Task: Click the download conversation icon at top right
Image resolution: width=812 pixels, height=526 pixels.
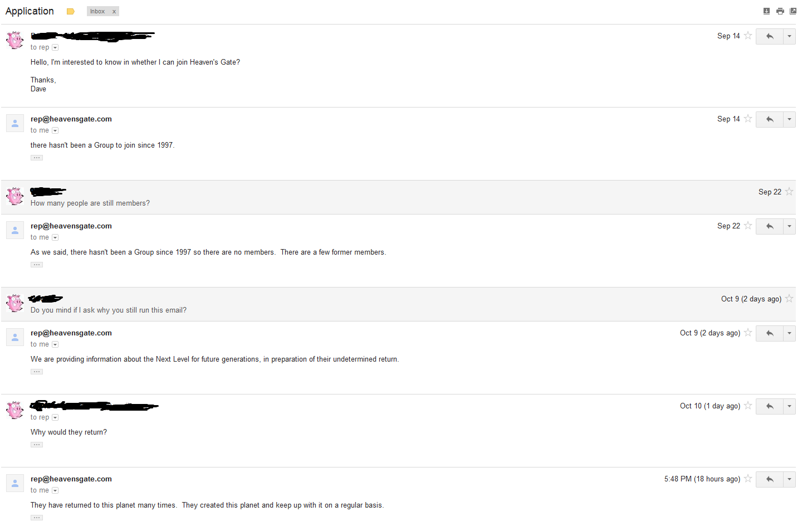Action: (x=766, y=11)
